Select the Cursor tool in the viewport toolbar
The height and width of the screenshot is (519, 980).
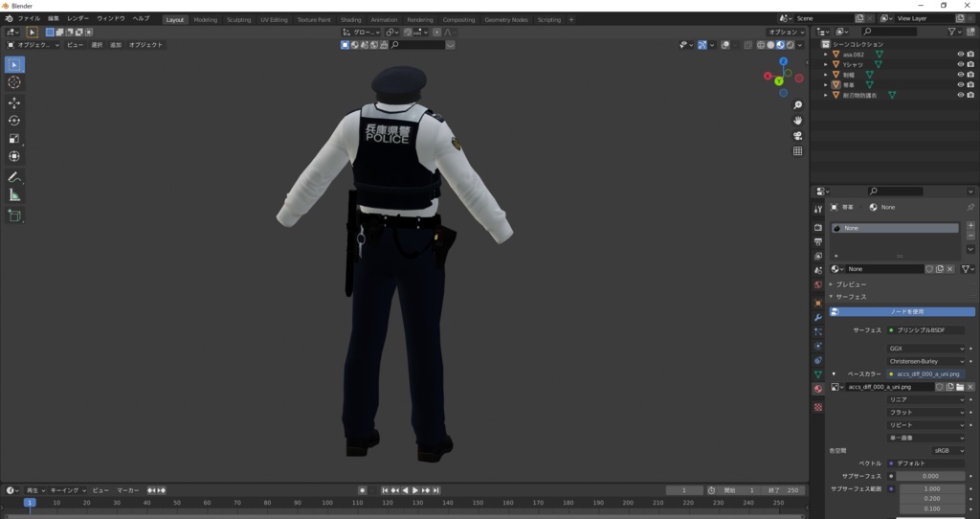(x=14, y=82)
